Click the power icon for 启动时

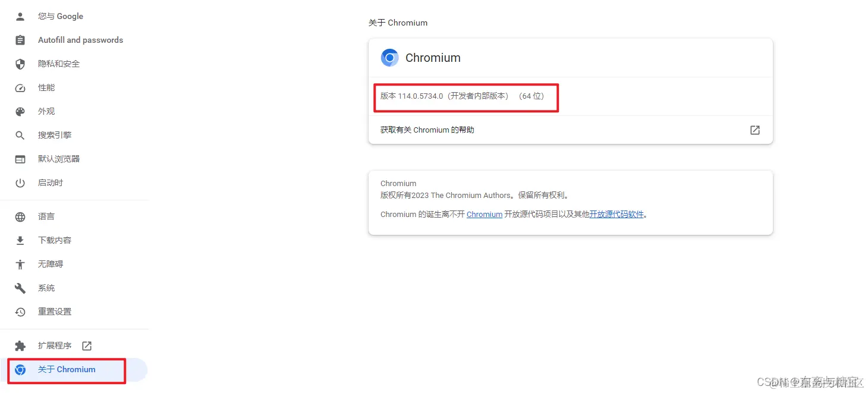click(x=20, y=183)
